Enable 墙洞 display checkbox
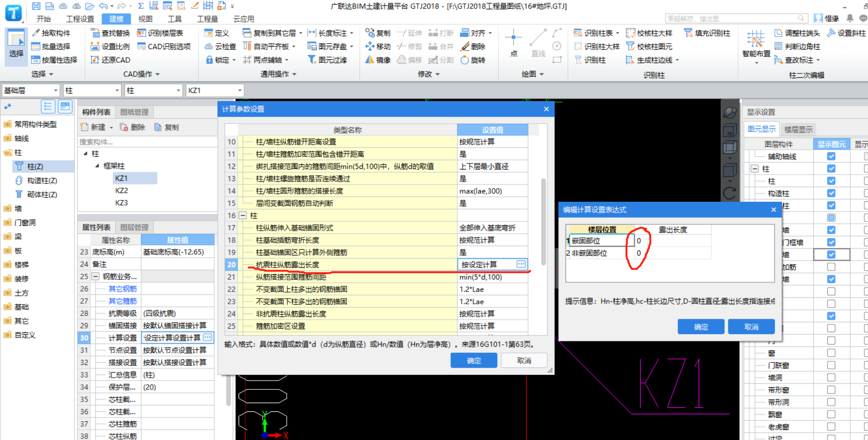The width and height of the screenshot is (868, 440). coord(831,377)
